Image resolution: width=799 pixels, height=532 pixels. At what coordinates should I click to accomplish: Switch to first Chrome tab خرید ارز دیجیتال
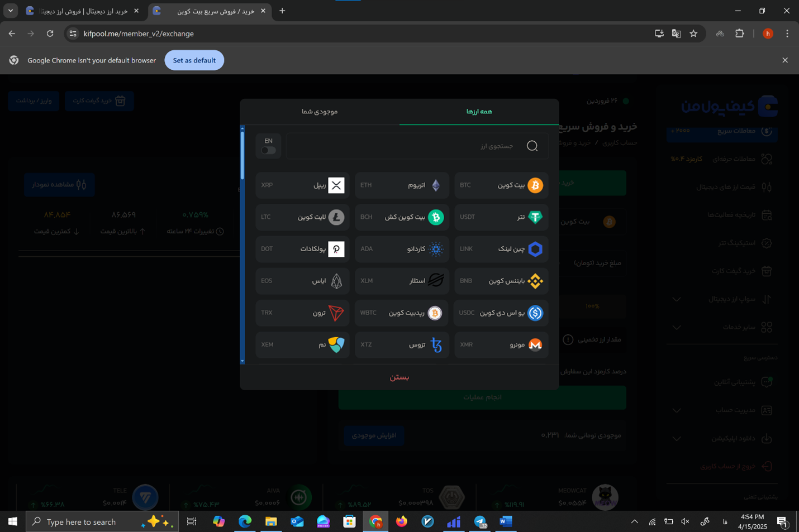coord(83,11)
